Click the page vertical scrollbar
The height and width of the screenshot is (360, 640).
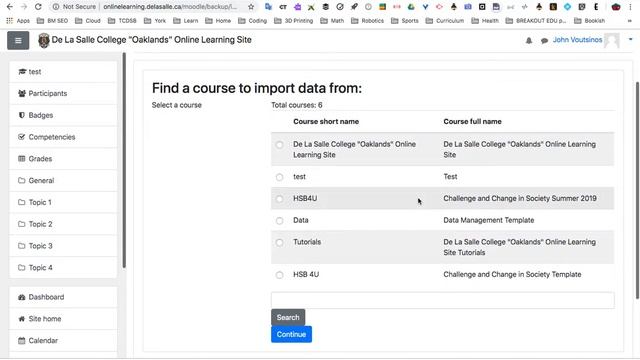click(x=637, y=191)
